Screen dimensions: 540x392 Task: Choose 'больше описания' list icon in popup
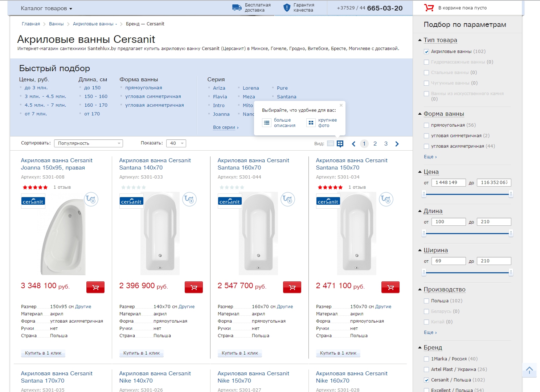pyautogui.click(x=267, y=123)
